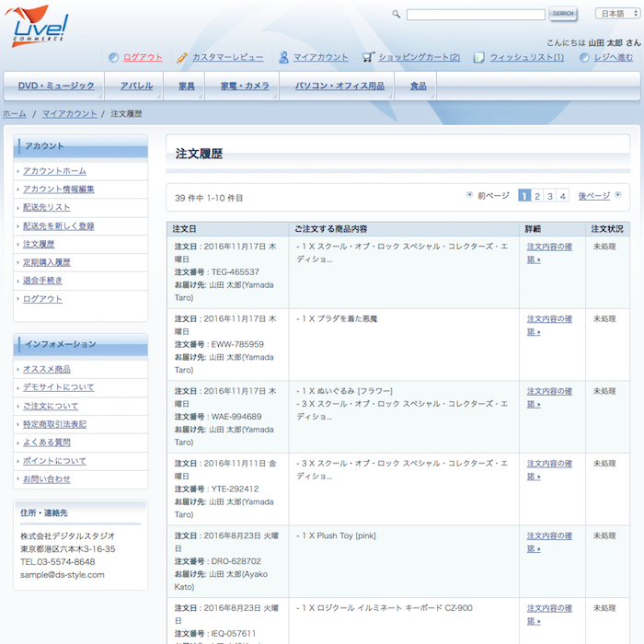The height and width of the screenshot is (644, 644).
Task: Open the 家電・カメラ category tab
Action: click(x=245, y=86)
